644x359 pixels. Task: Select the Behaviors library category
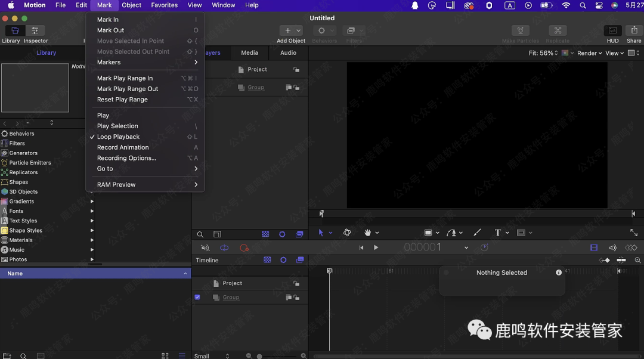click(21, 134)
